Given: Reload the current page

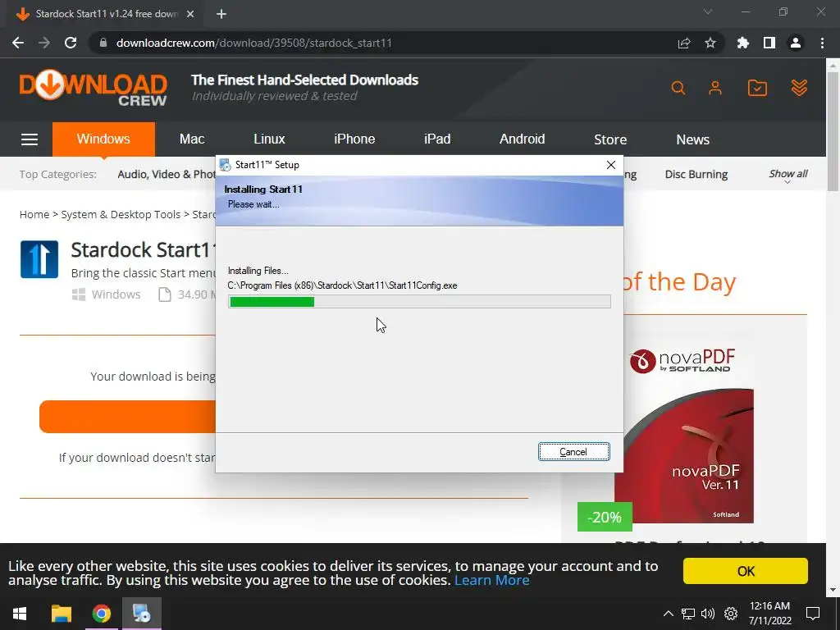Looking at the screenshot, I should click(71, 43).
